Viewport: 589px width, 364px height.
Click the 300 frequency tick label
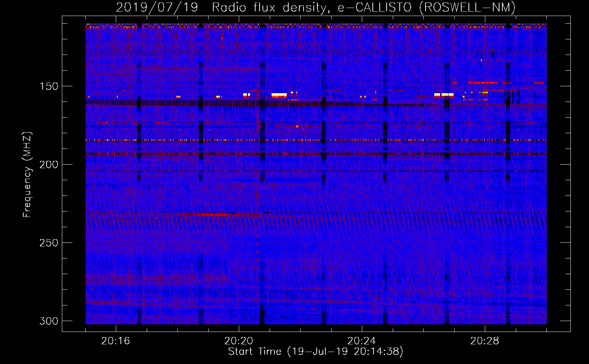click(49, 321)
